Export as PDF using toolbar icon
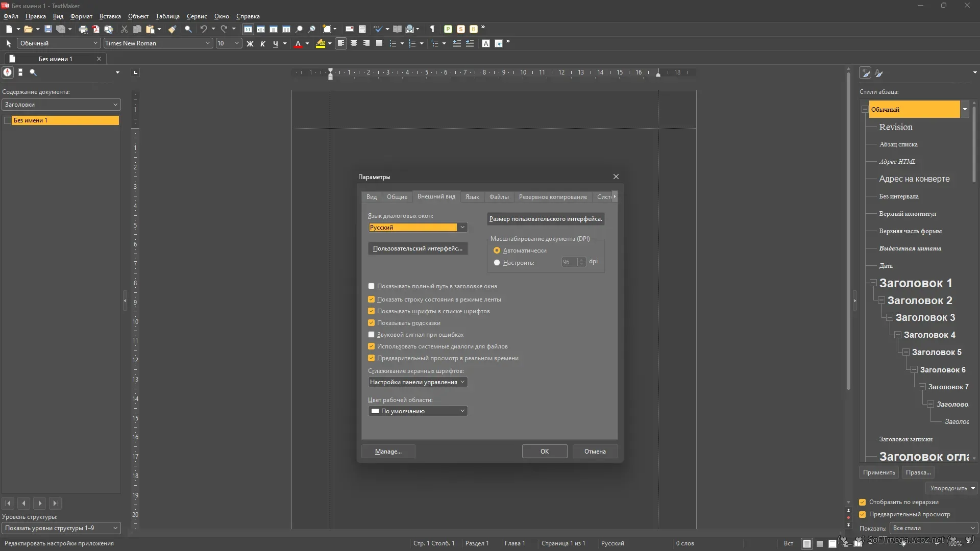 (95, 29)
